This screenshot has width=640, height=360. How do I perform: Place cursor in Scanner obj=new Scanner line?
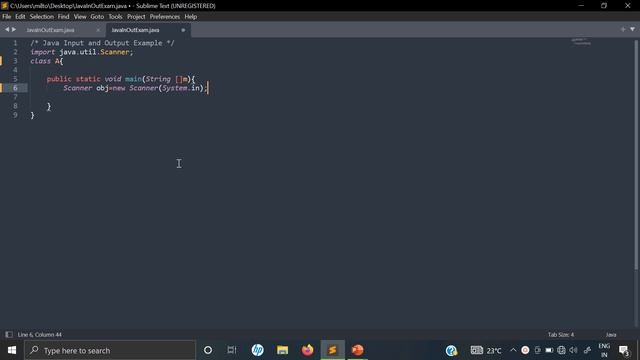pos(135,88)
